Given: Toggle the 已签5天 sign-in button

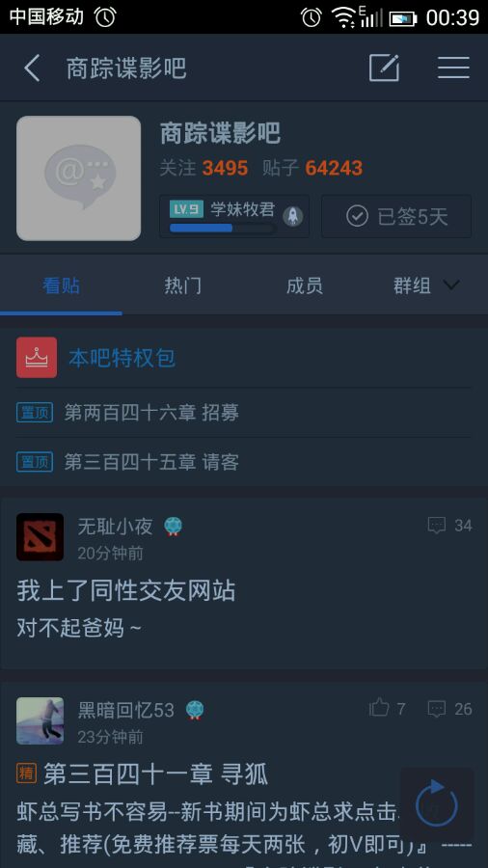Looking at the screenshot, I should pos(396,216).
